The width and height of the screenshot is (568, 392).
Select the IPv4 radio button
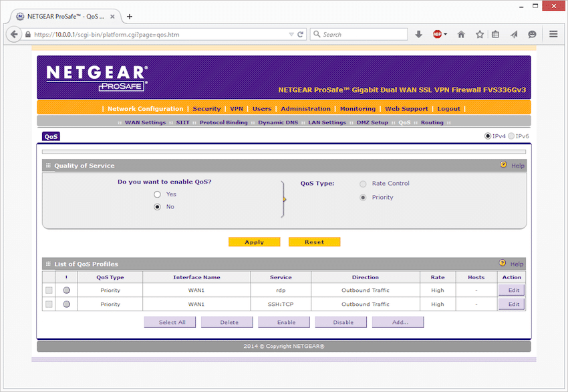[x=488, y=136]
